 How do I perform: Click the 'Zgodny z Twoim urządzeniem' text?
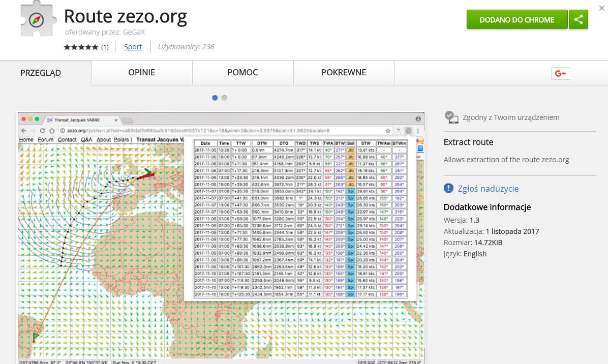coord(511,117)
